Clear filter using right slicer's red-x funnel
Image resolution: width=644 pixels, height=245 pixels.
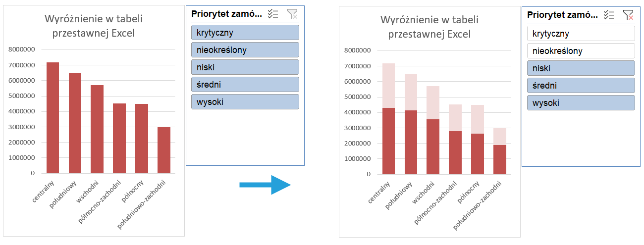click(628, 15)
